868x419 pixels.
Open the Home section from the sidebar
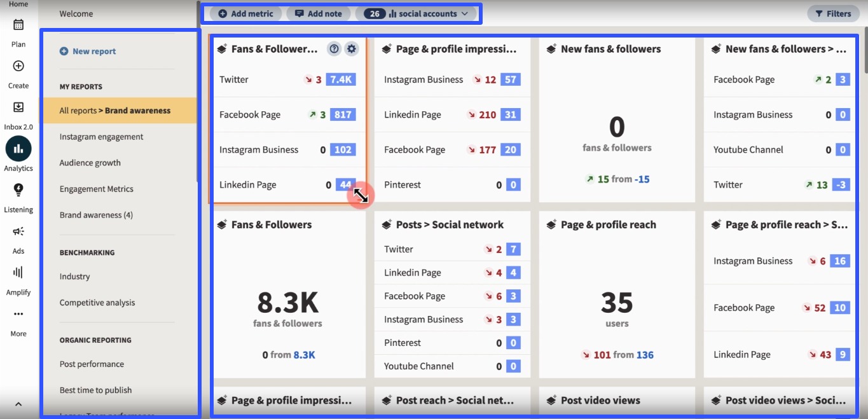(x=17, y=5)
